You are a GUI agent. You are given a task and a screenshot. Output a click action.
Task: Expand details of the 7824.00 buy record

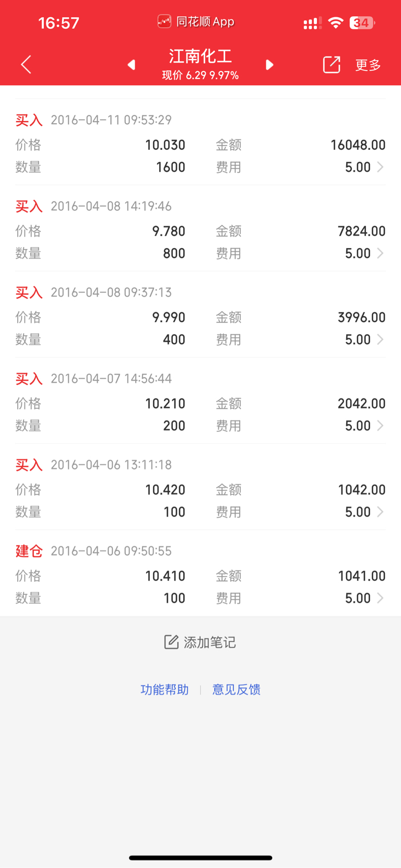coord(380,253)
